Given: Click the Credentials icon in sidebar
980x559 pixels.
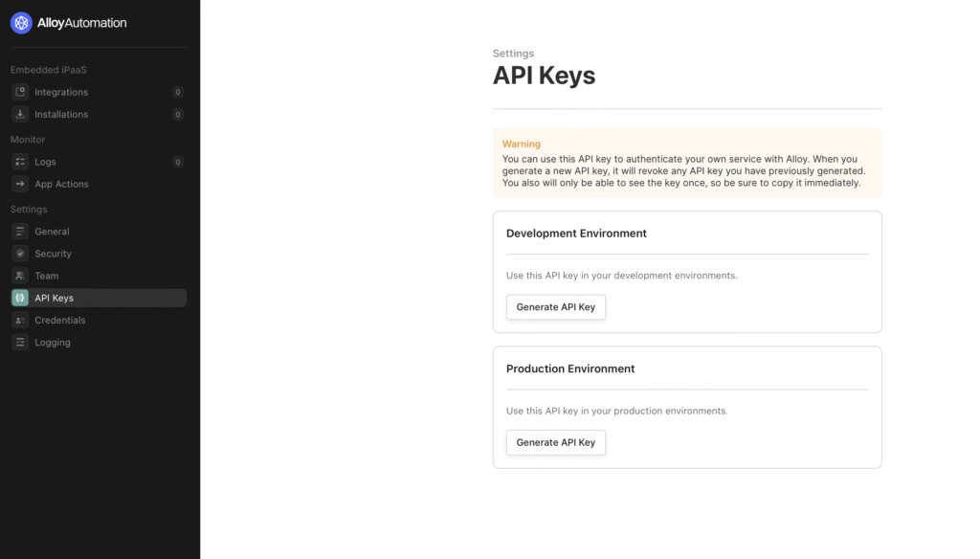Looking at the screenshot, I should point(20,320).
